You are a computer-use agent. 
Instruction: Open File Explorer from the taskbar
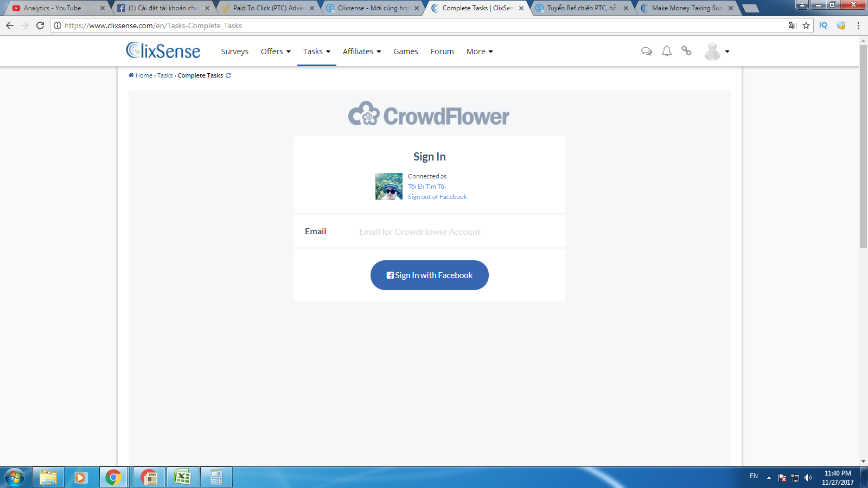(48, 477)
